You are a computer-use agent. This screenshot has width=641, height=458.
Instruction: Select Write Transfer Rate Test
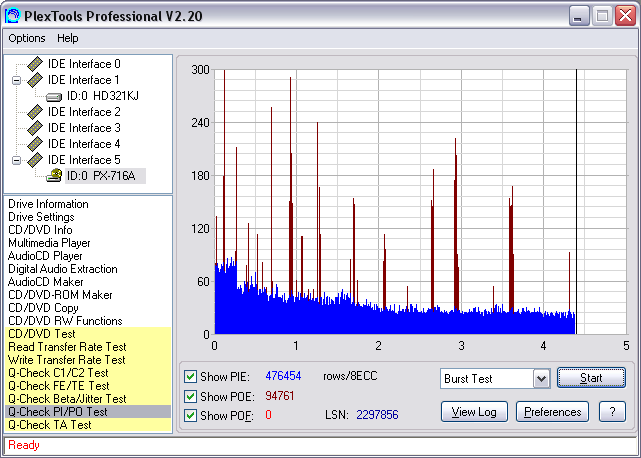click(88, 360)
